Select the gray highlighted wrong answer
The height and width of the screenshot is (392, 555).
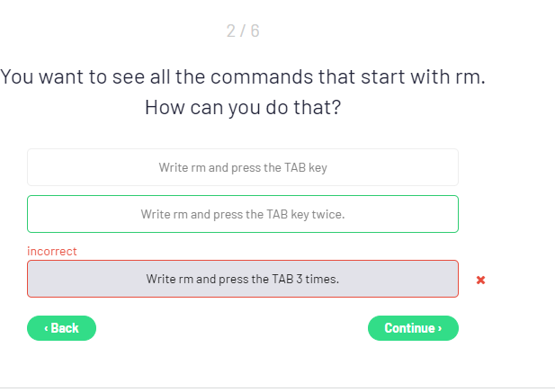243,279
